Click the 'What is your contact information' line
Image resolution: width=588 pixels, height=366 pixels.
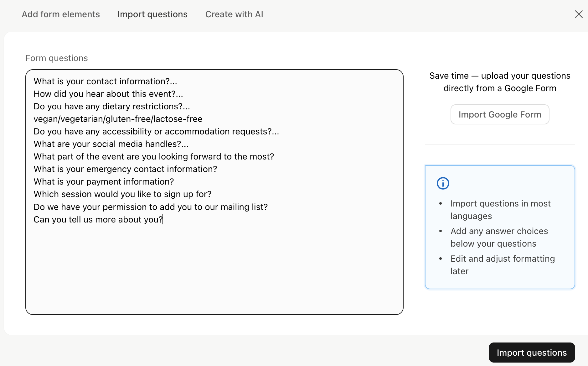pyautogui.click(x=105, y=81)
